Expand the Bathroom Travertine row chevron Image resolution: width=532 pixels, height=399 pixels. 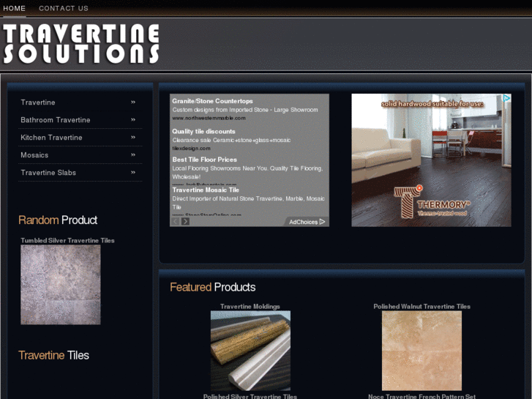click(x=133, y=120)
